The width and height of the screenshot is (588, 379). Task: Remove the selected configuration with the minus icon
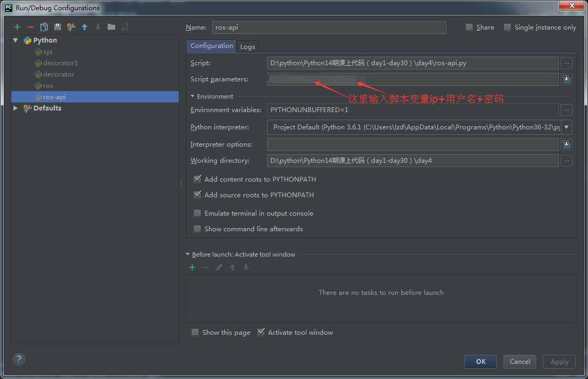click(x=30, y=27)
